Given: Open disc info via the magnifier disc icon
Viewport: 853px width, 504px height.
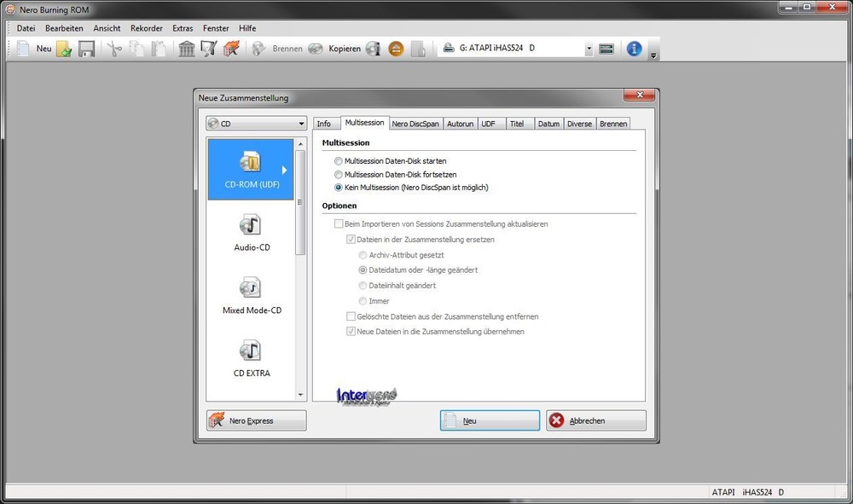Looking at the screenshot, I should tap(373, 49).
